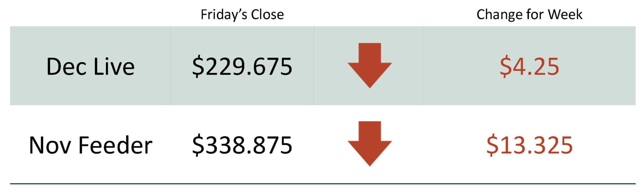This screenshot has width=644, height=194.
Task: Click the green horizontal line below the table
Action: (322, 184)
